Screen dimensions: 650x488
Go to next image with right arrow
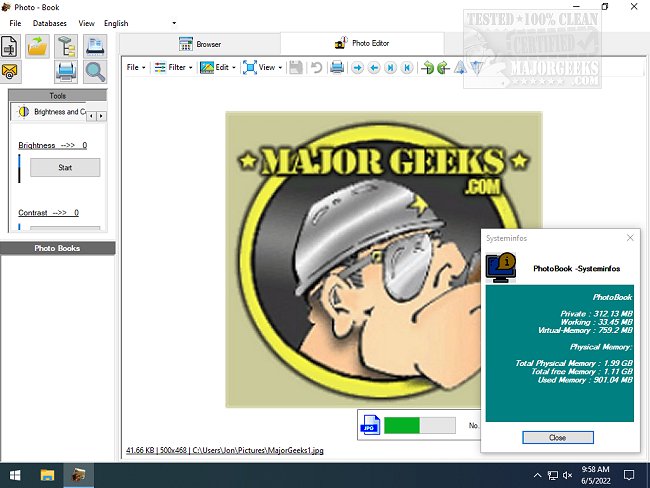point(357,68)
